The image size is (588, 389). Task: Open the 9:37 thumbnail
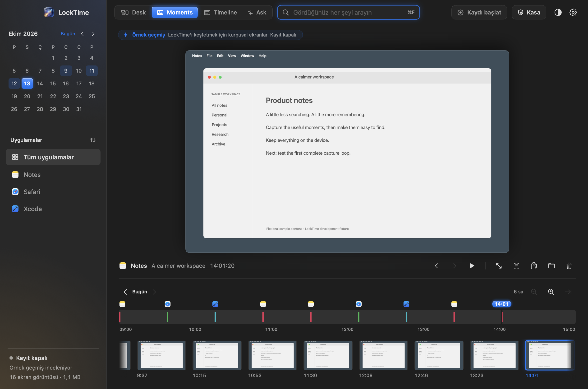point(161,355)
